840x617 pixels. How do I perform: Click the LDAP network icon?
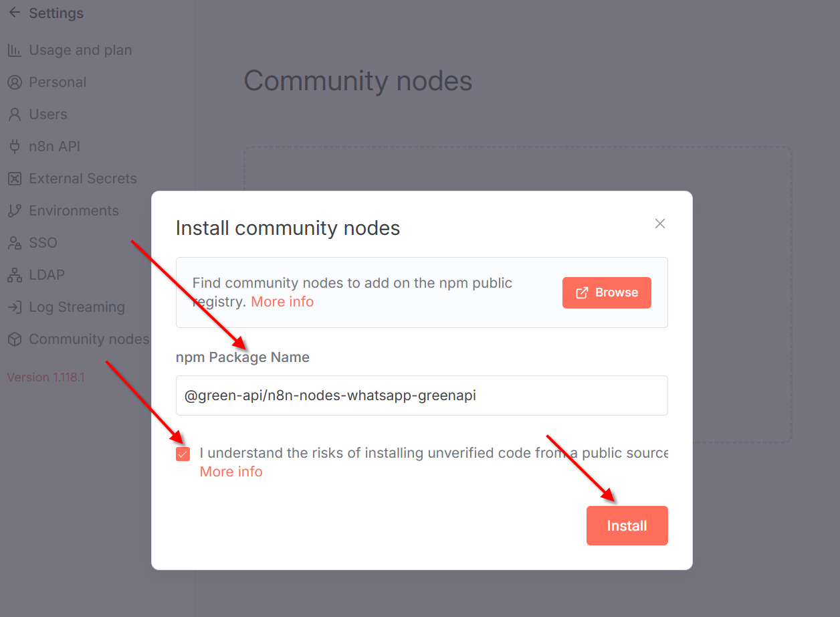14,275
